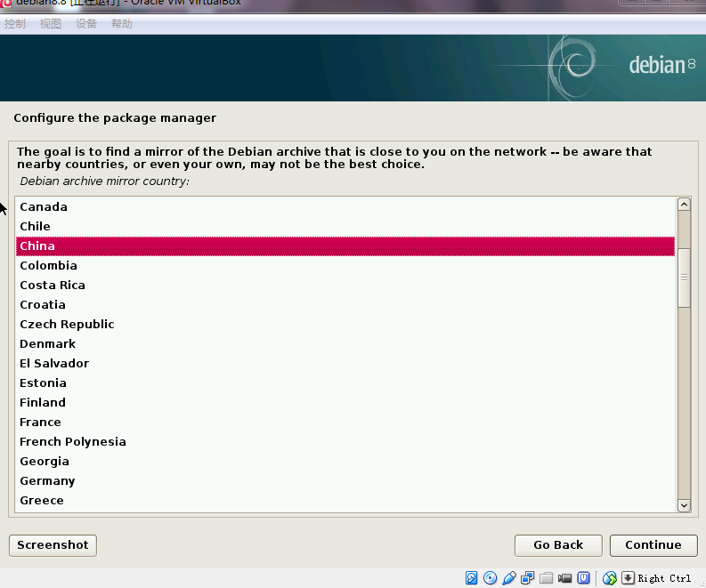This screenshot has height=588, width=706.
Task: Open the 设备 menu
Action: click(x=86, y=24)
